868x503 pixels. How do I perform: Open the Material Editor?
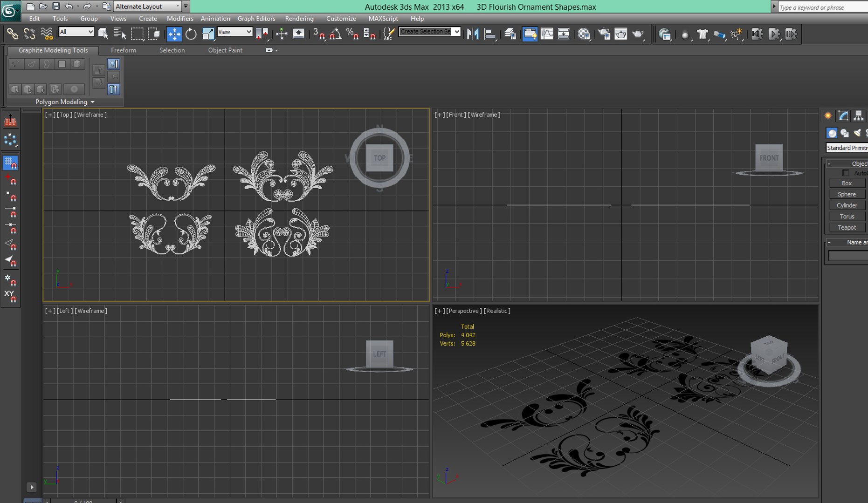[x=584, y=34]
